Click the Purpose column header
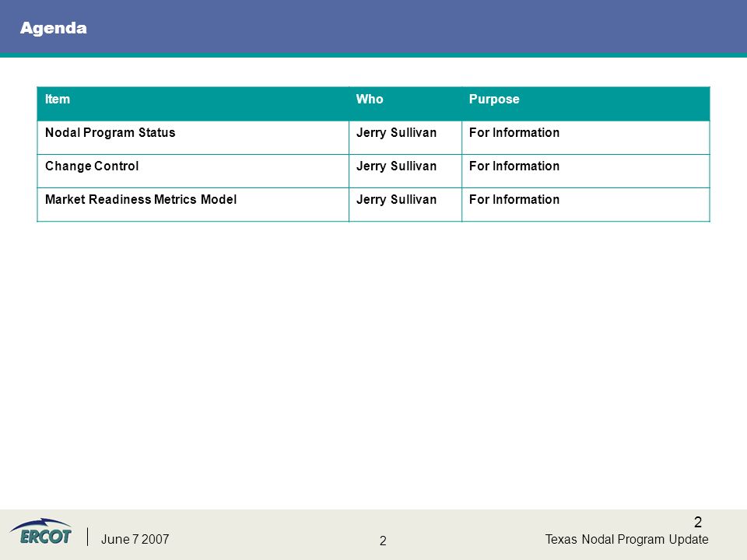This screenshot has width=747, height=560. coord(585,103)
